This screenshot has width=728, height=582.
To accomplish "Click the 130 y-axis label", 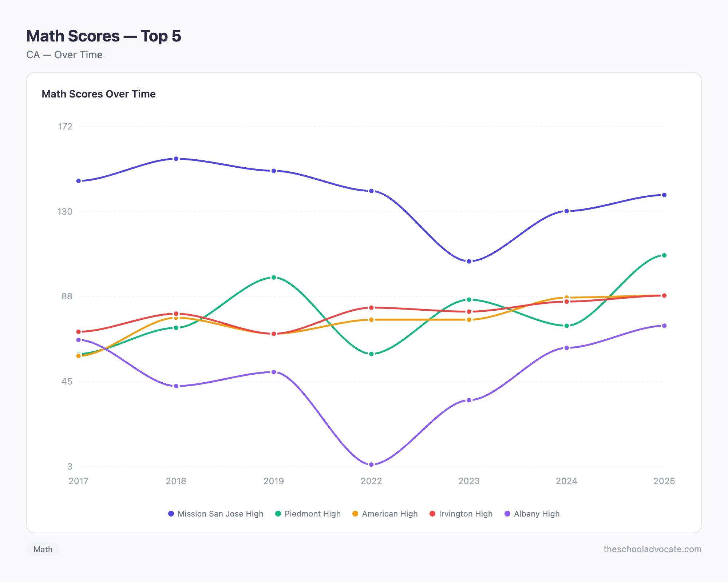I will pyautogui.click(x=65, y=211).
